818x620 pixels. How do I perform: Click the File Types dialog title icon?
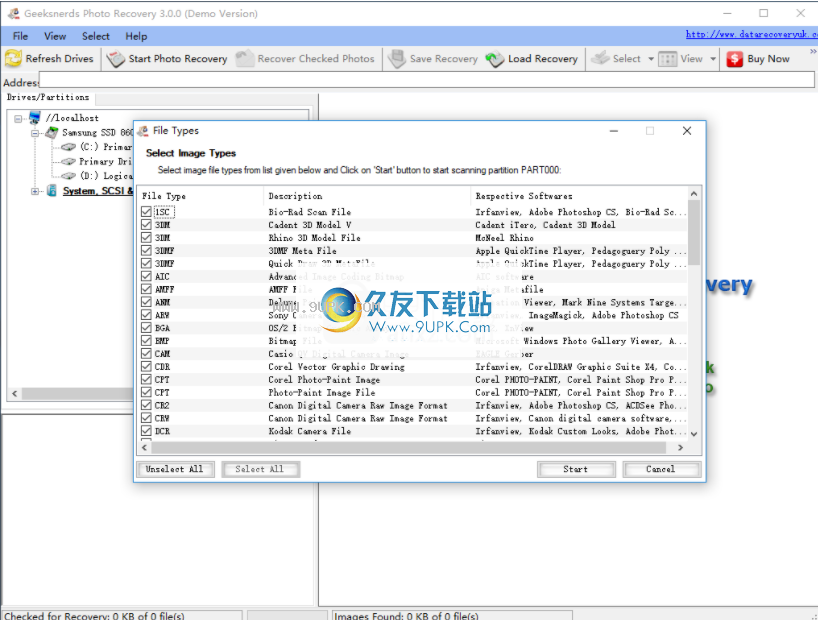[x=142, y=131]
